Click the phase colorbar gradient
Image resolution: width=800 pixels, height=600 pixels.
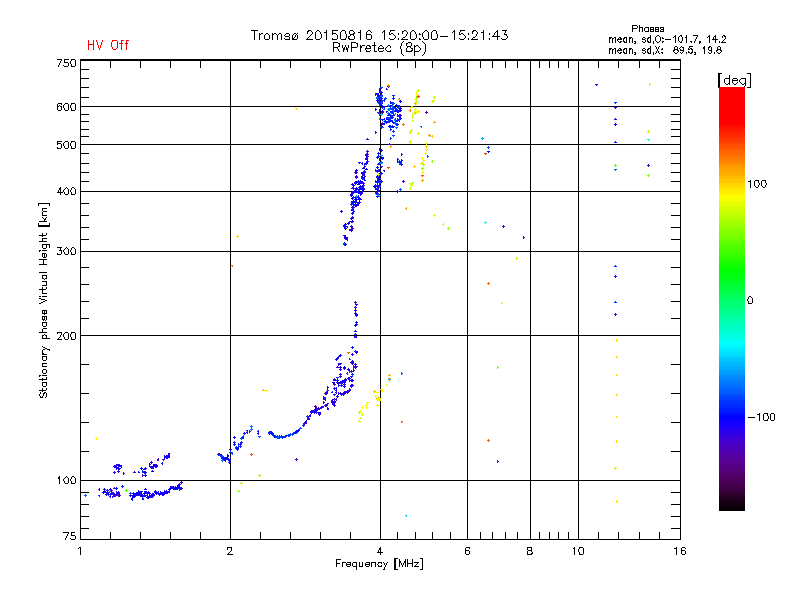[x=732, y=299]
